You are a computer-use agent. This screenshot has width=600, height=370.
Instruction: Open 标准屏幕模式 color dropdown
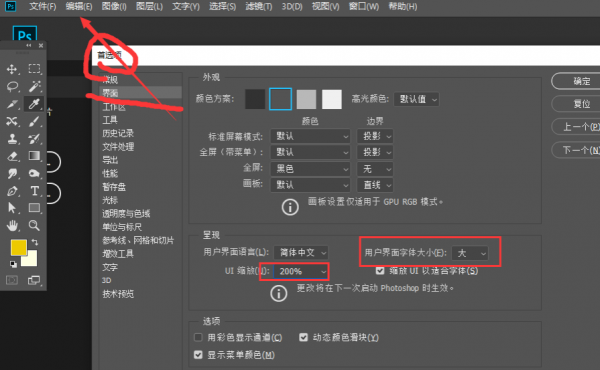point(310,136)
